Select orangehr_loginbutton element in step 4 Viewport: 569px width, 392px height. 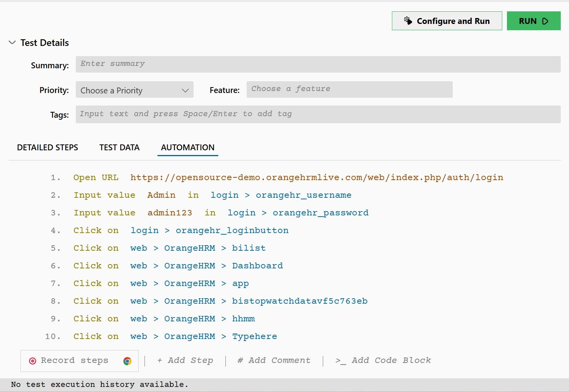[x=232, y=230]
